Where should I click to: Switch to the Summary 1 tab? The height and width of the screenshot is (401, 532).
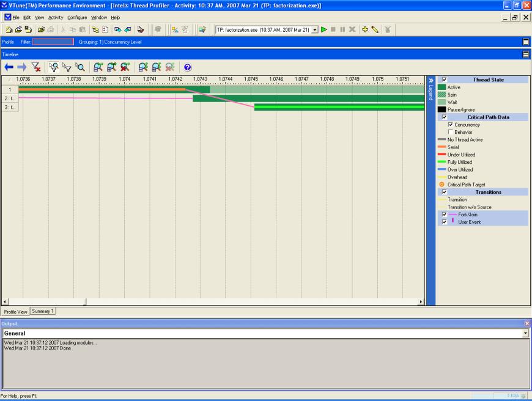tap(43, 311)
